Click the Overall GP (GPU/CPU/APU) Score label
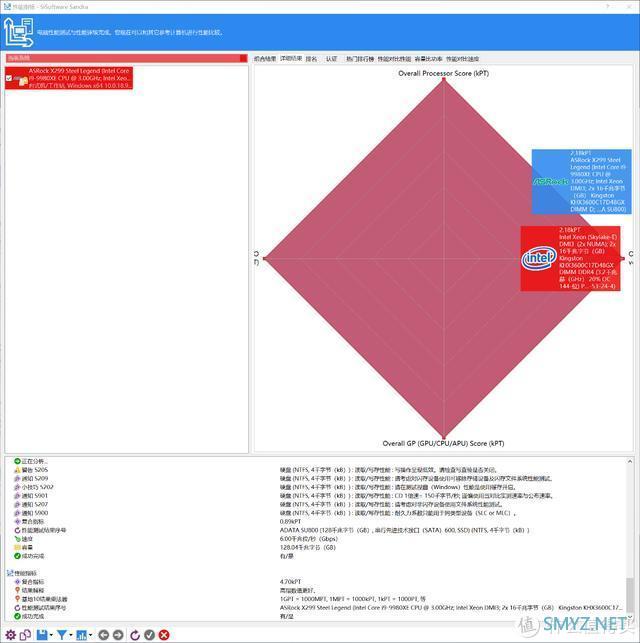Image resolution: width=640 pixels, height=643 pixels. (443, 443)
